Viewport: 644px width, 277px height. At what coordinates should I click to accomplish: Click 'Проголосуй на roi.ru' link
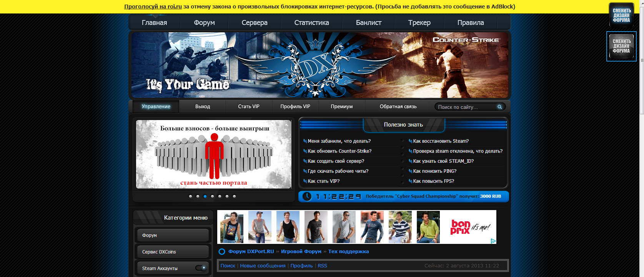tap(153, 7)
